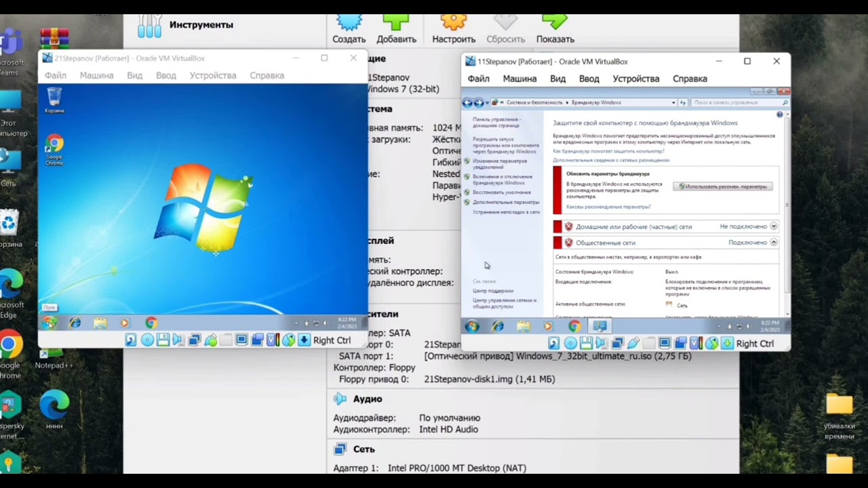Launch Internet Explorer from 21Stepanov guest taskbar
The image size is (868, 488).
(75, 323)
